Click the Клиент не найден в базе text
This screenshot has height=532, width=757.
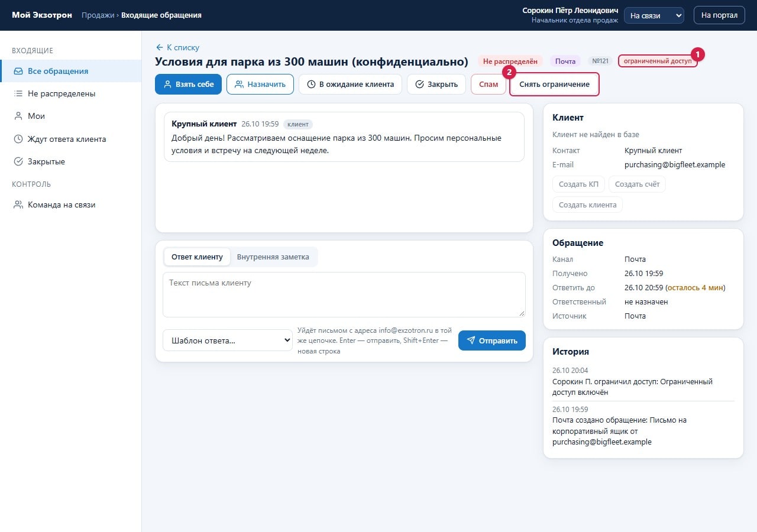pos(596,135)
